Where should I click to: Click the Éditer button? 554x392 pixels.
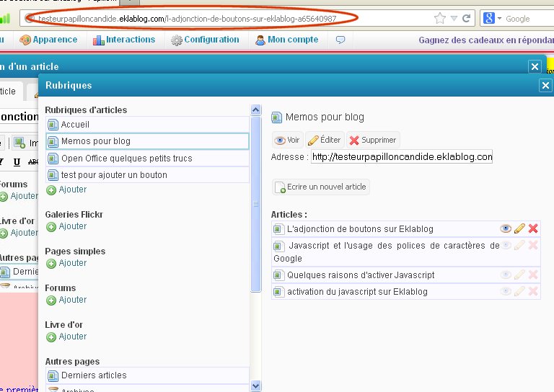[325, 140]
